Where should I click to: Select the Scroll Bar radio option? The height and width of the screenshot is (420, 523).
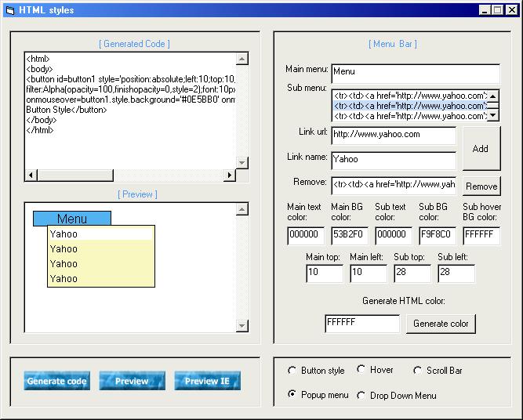pos(418,371)
